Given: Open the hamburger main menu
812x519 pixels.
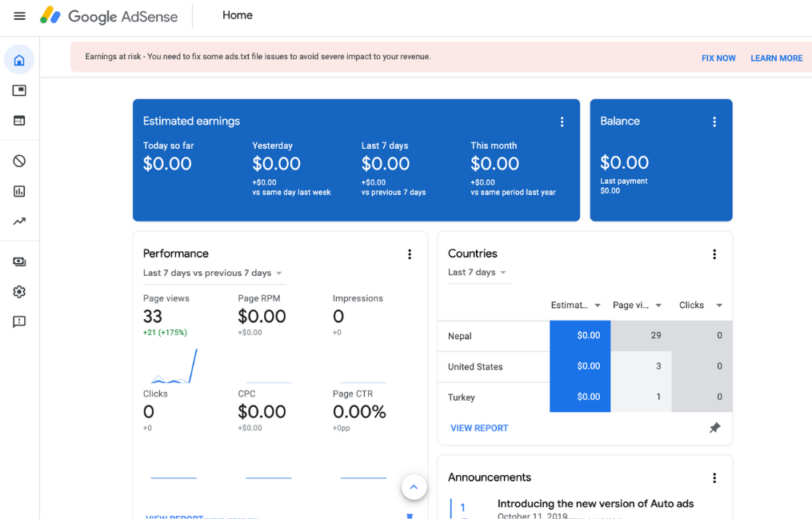Looking at the screenshot, I should point(20,16).
